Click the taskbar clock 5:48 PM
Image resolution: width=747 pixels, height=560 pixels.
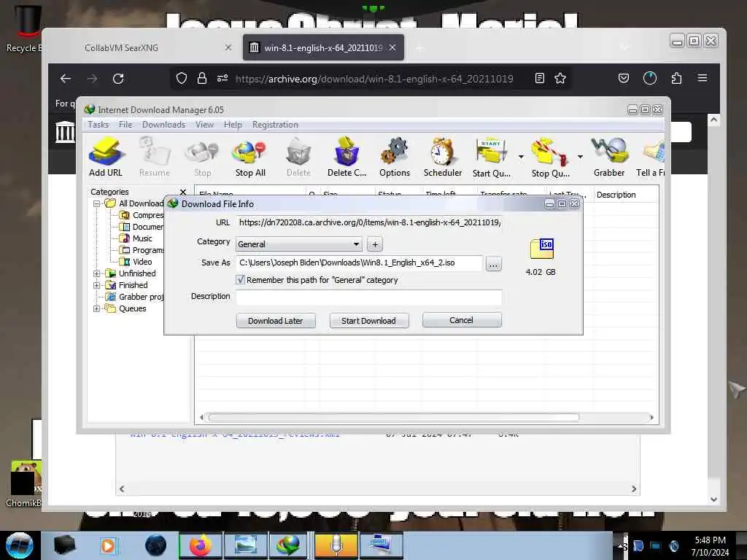(711, 540)
